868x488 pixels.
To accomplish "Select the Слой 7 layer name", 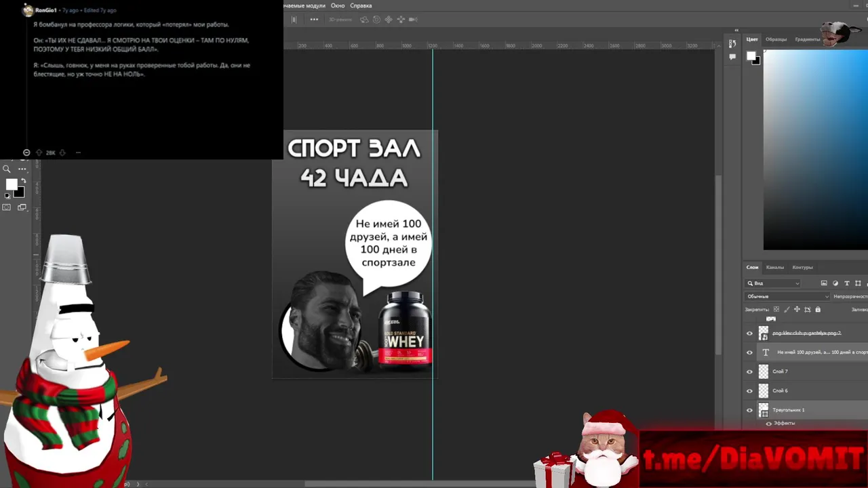I will click(780, 371).
